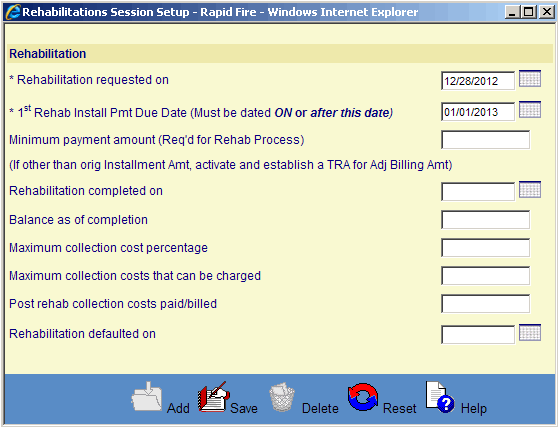Click the Maximum collection costs charged field
This screenshot has height=427, width=558.
click(x=486, y=276)
